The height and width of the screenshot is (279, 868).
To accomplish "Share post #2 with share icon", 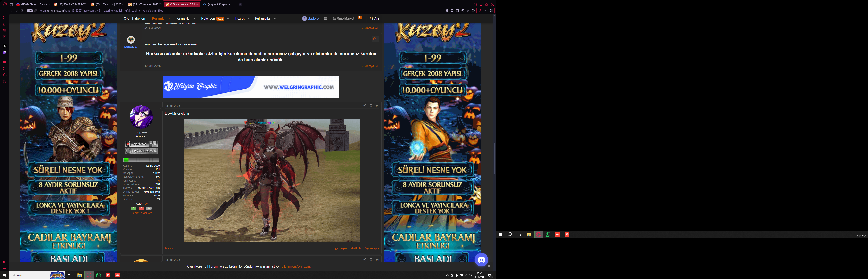I will point(365,106).
